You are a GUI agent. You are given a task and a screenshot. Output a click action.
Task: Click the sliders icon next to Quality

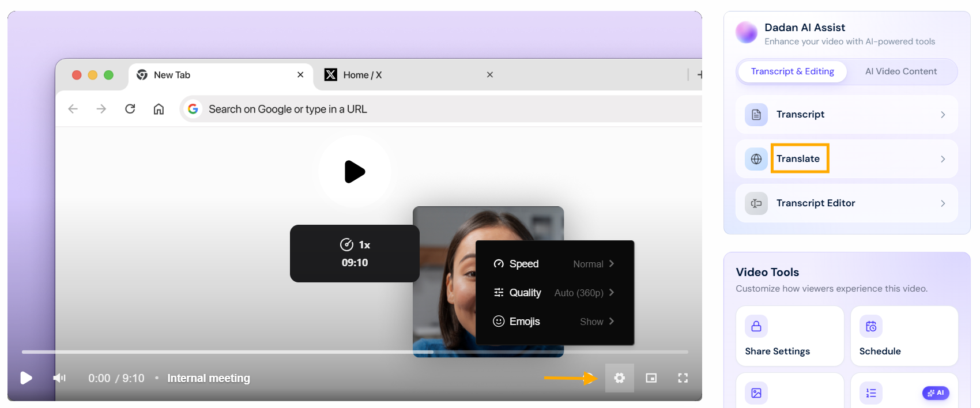[499, 293]
